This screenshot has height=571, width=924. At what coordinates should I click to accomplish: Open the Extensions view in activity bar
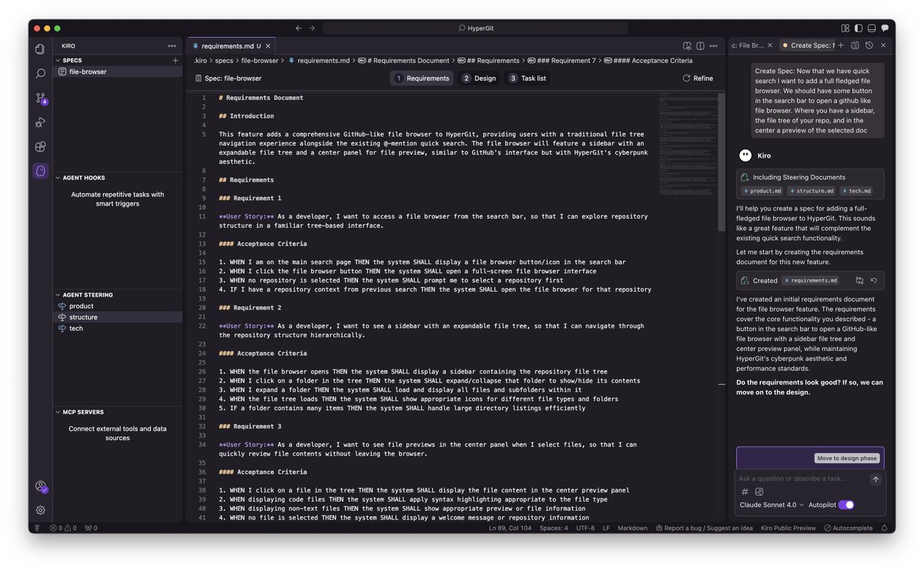point(40,146)
